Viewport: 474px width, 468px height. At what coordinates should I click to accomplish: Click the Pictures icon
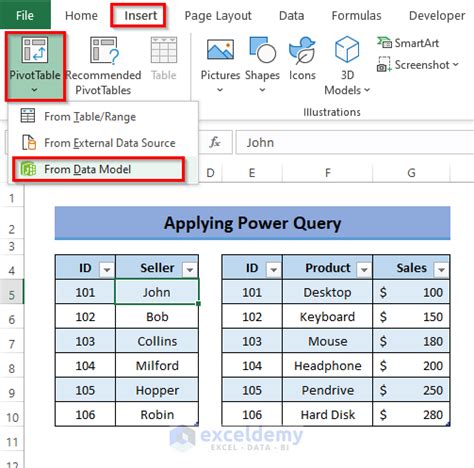coord(220,50)
